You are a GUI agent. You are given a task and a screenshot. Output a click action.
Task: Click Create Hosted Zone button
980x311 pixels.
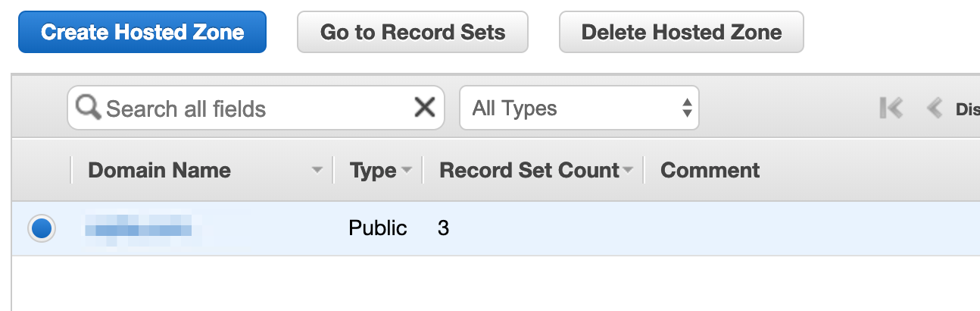pyautogui.click(x=142, y=32)
